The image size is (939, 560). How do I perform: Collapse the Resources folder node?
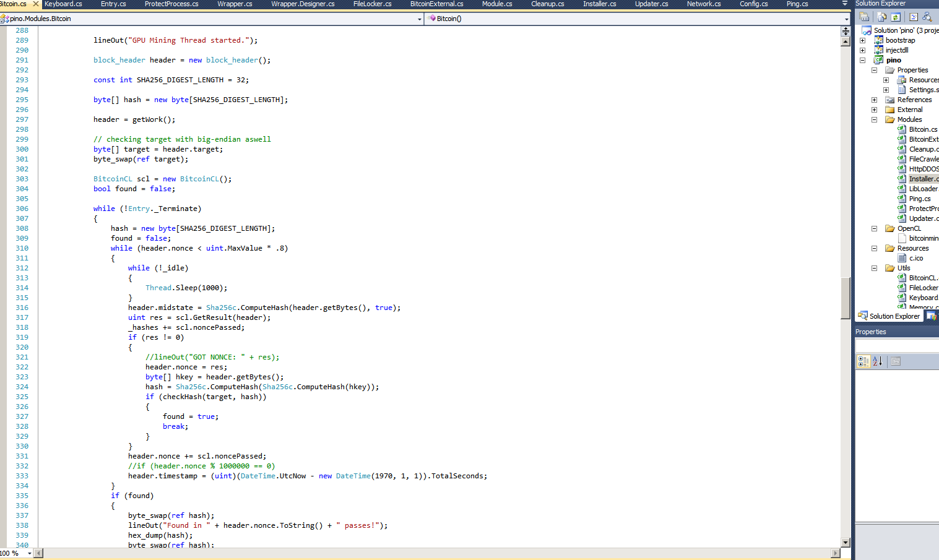click(x=874, y=248)
